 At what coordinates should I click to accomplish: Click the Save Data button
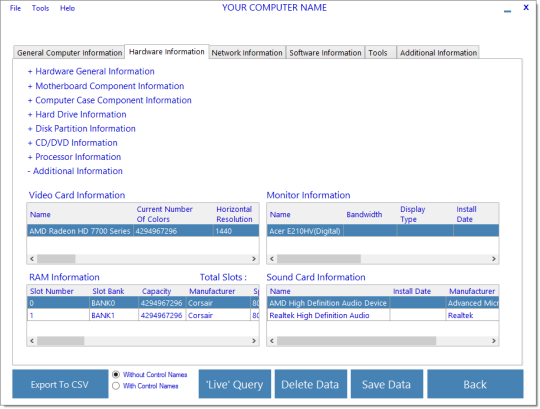pos(387,384)
